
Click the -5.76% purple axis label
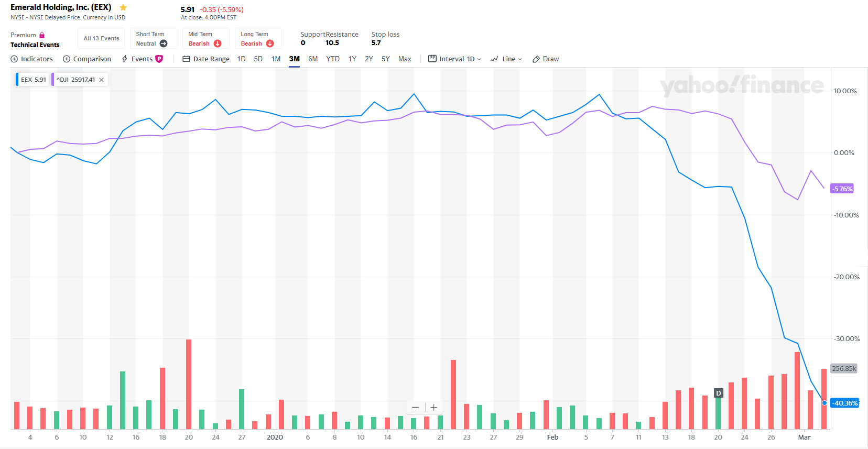[842, 189]
